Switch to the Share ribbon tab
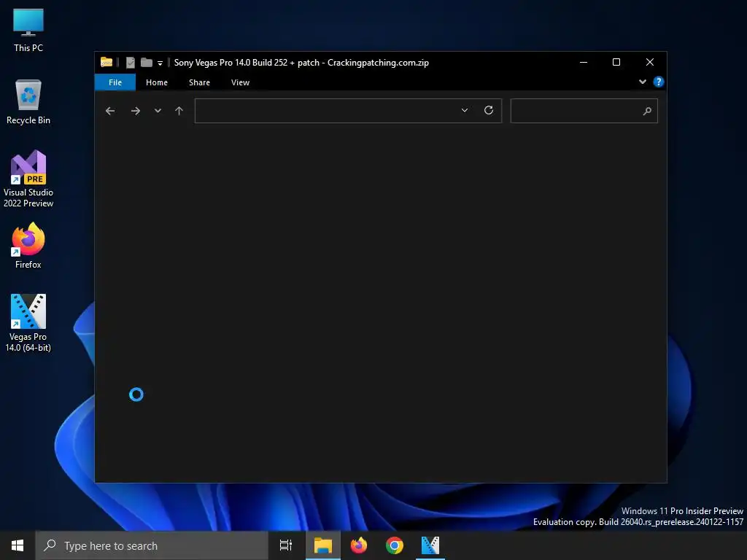This screenshot has width=747, height=560. [x=199, y=82]
